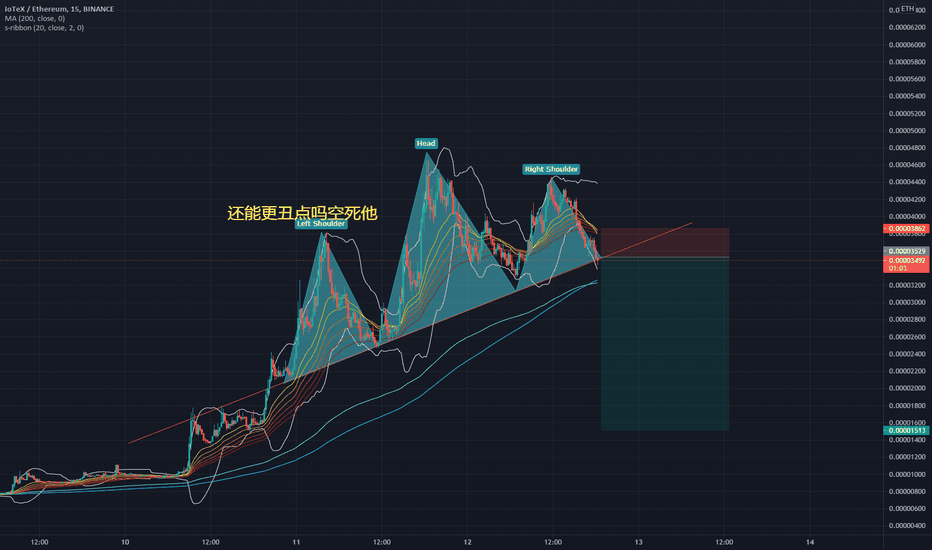Click the 0.00003000 price axis label
The height and width of the screenshot is (550, 932).
pos(907,302)
